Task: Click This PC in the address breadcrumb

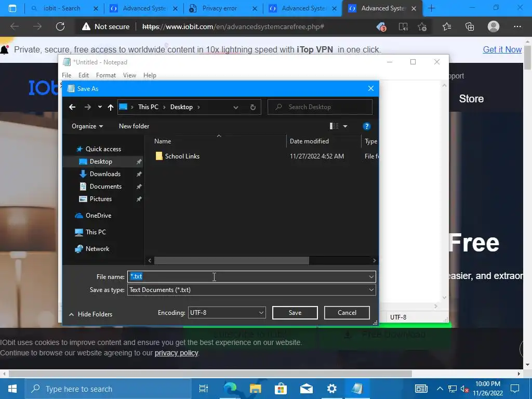Action: pos(148,107)
